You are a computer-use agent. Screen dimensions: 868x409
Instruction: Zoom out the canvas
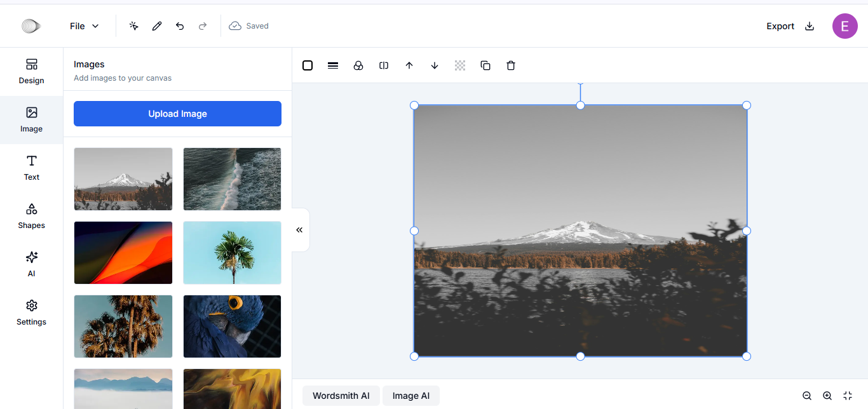pos(807,396)
